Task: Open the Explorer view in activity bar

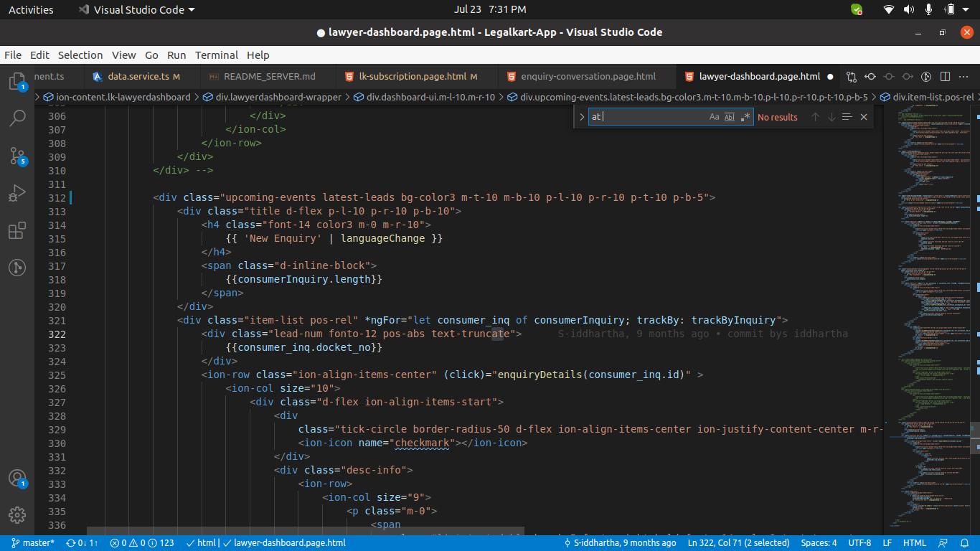Action: click(x=17, y=81)
